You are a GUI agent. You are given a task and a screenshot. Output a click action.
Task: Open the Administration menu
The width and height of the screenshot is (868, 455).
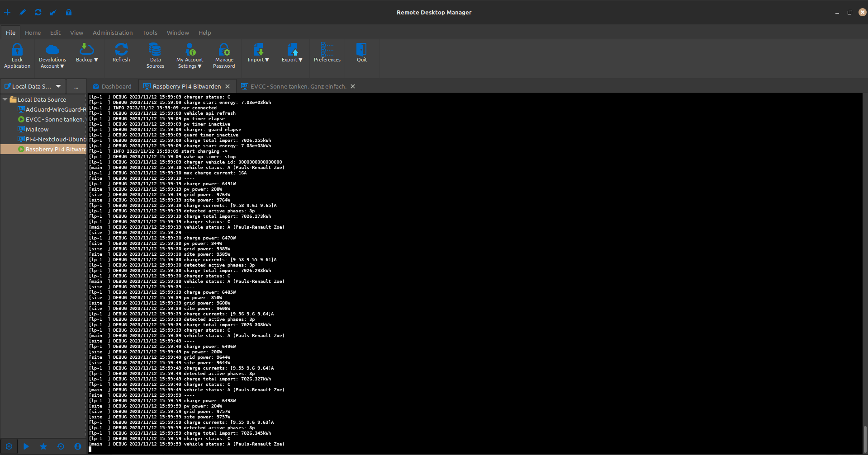pos(113,33)
